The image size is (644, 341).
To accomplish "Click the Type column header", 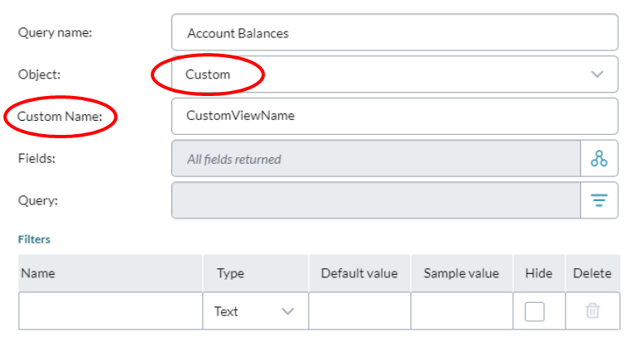I will 230,273.
